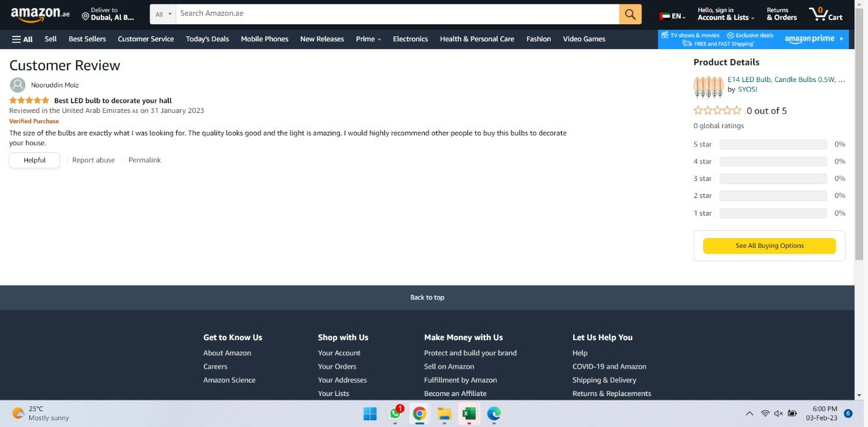This screenshot has width=868, height=427.
Task: Open Shipping & Delivery footer link
Action: click(x=604, y=380)
